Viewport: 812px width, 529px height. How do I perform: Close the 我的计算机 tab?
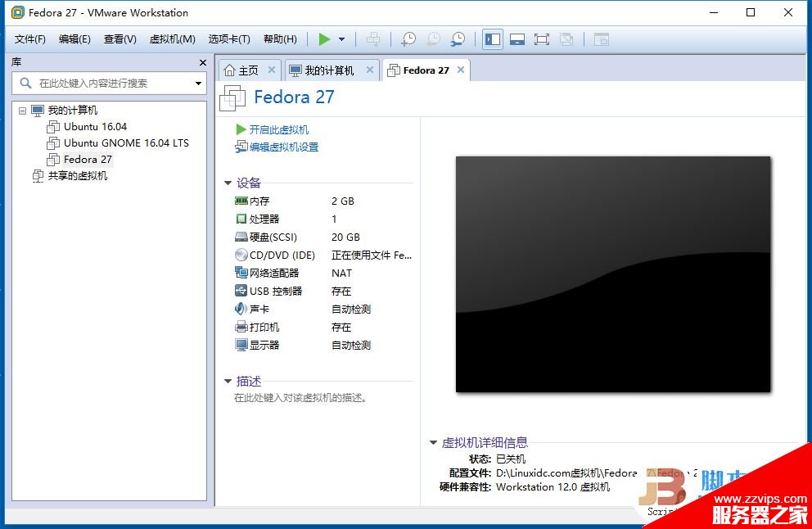pyautogui.click(x=370, y=70)
